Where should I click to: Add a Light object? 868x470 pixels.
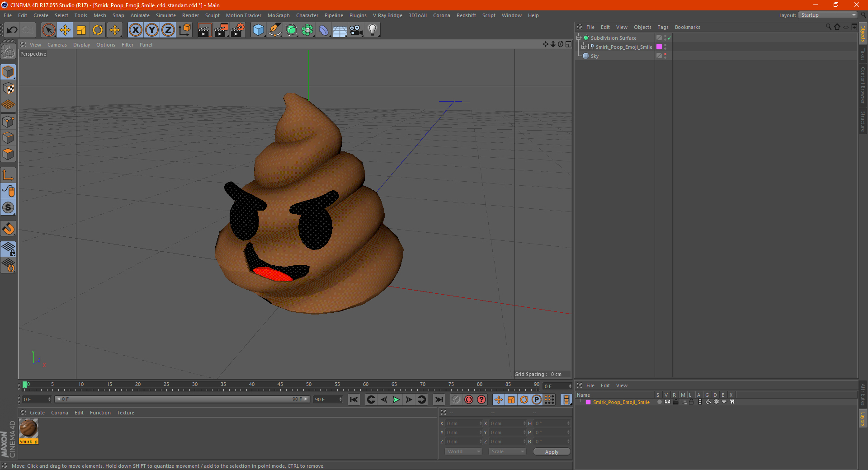(373, 30)
